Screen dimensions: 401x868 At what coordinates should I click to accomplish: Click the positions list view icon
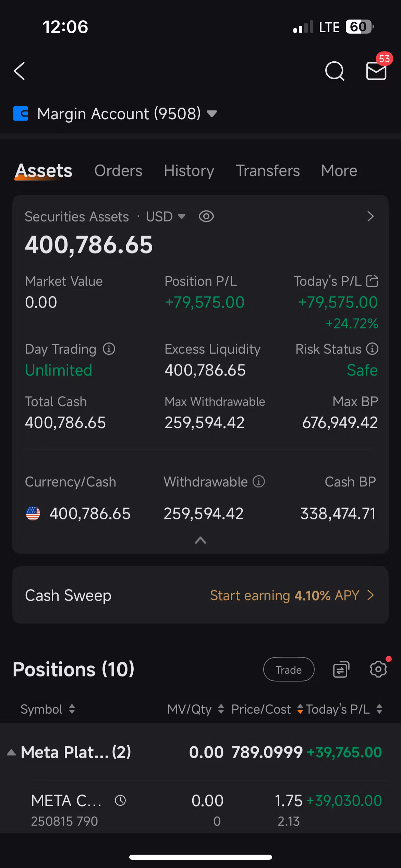point(341,670)
